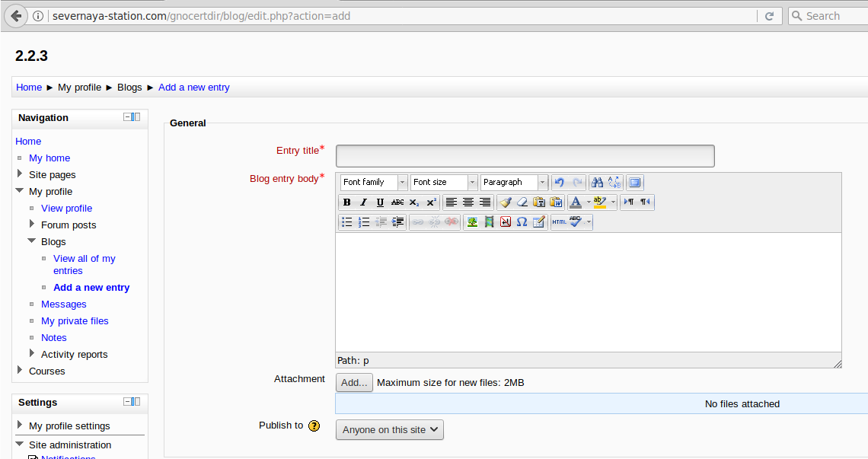
Task: Open the Find (binoculars) tool
Action: pyautogui.click(x=598, y=183)
